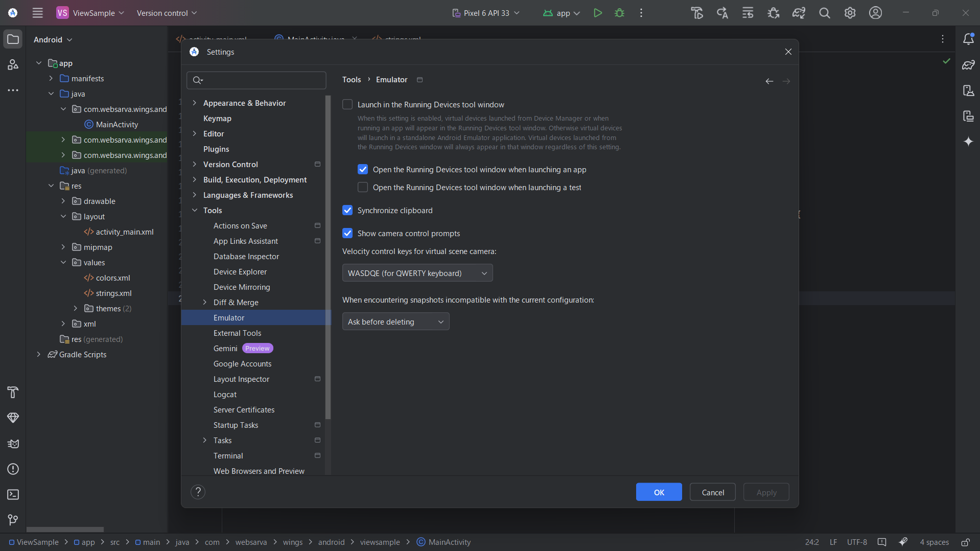Screen dimensions: 980x551
Task: Open the more actions kebab menu in toolbar
Action: (641, 13)
